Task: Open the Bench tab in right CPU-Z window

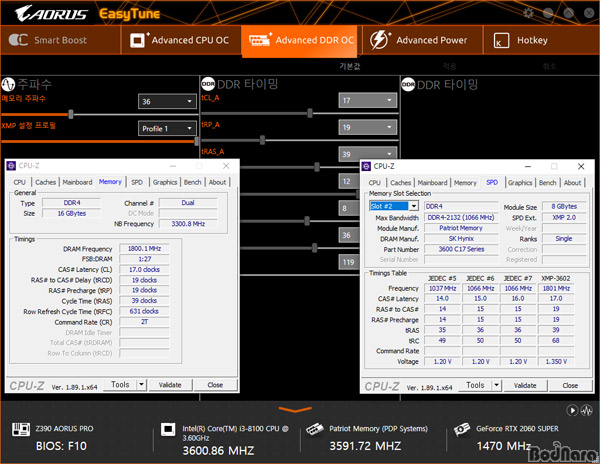Action: [x=548, y=183]
